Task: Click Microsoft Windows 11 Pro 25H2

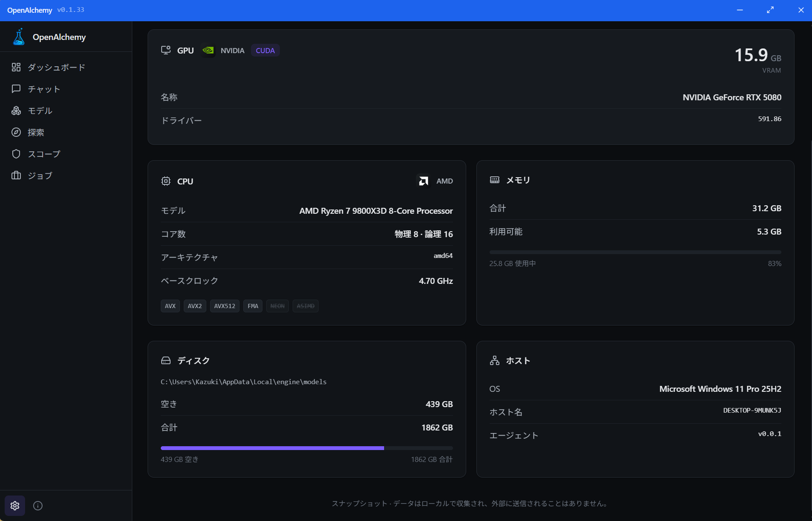Action: [x=721, y=389]
